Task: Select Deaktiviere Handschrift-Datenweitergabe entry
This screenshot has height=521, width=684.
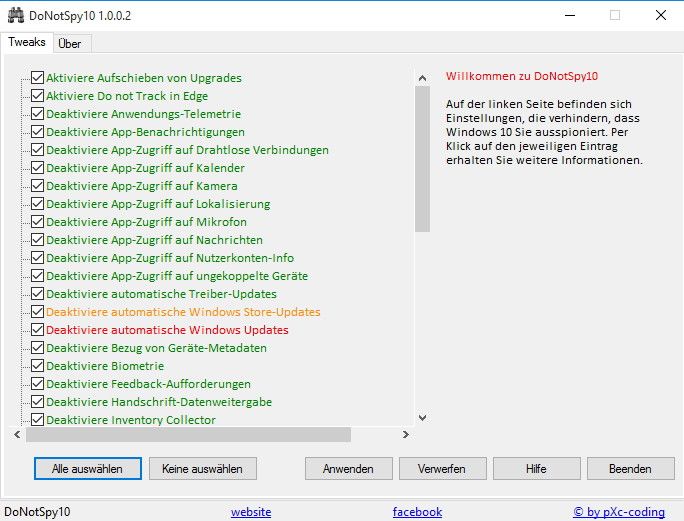Action: pyautogui.click(x=159, y=402)
